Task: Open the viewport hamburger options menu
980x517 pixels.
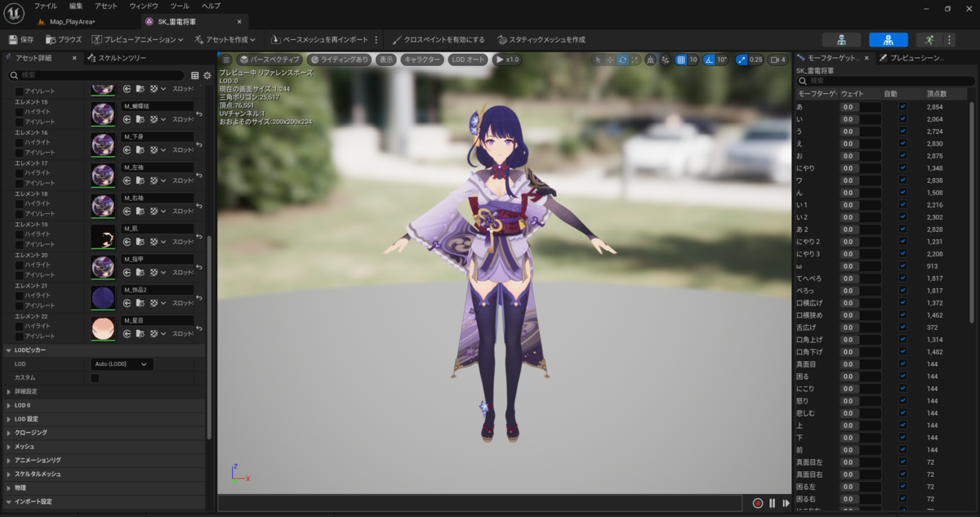Action: tap(226, 60)
